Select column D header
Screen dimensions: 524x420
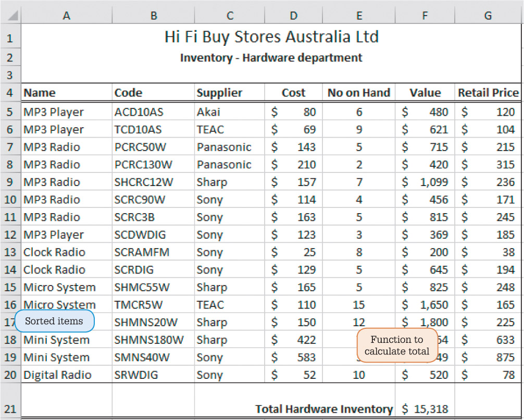(293, 16)
